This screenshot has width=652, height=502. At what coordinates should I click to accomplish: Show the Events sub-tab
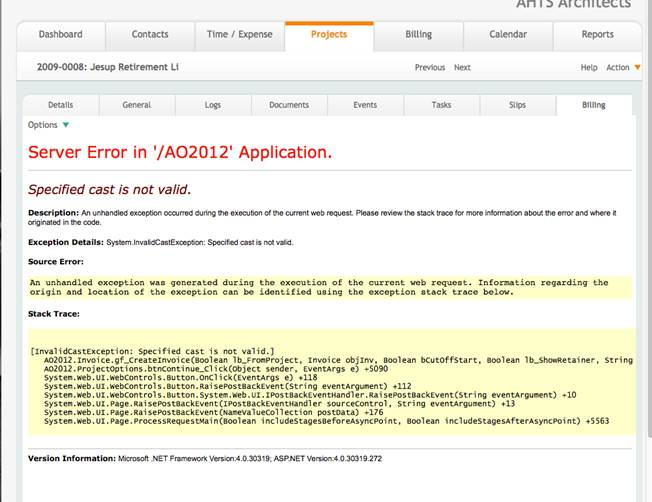(x=365, y=105)
